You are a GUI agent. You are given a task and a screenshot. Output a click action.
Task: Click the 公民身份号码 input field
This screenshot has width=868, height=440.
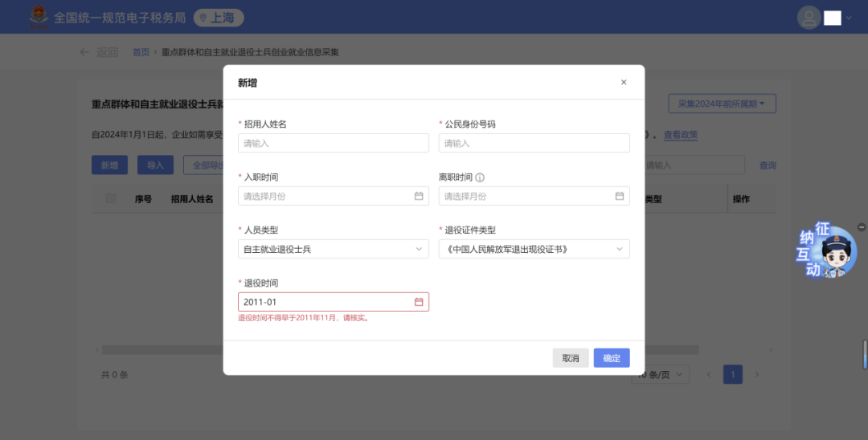(534, 143)
